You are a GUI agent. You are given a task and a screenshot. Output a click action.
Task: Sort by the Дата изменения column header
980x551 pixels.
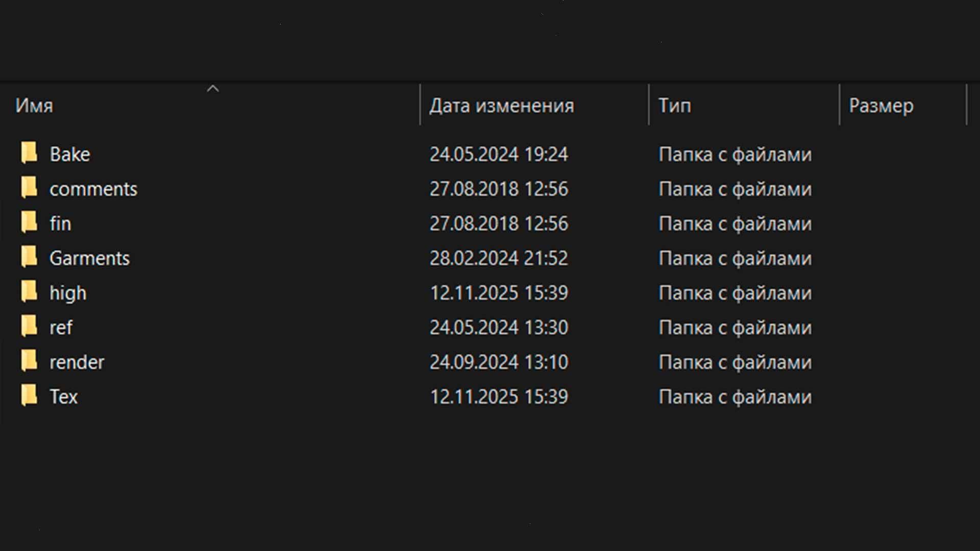point(503,106)
